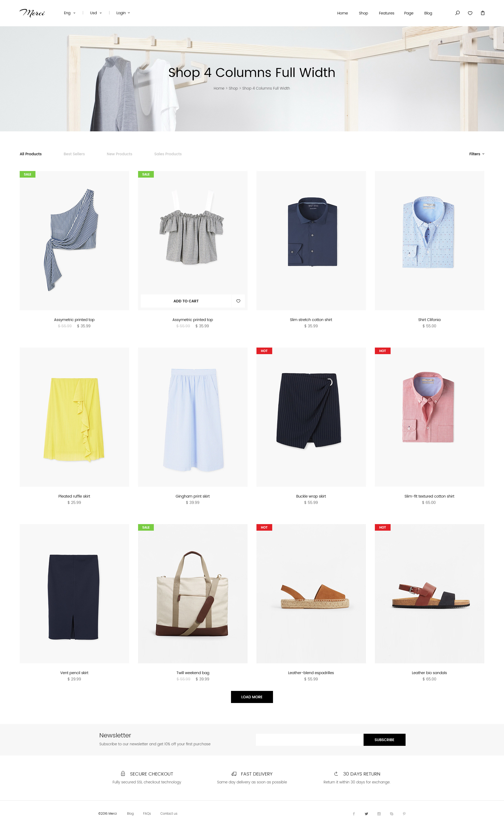Visit the Twitter icon in footer
504x827 pixels.
366,814
